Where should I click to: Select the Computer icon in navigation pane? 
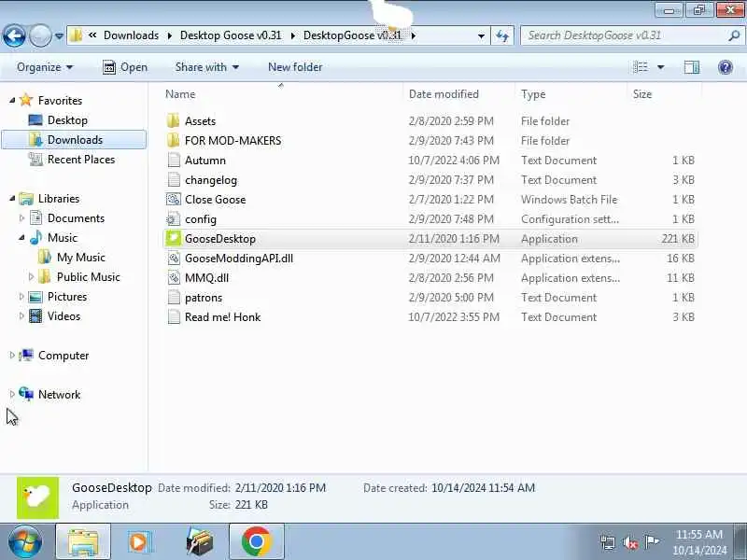[26, 356]
